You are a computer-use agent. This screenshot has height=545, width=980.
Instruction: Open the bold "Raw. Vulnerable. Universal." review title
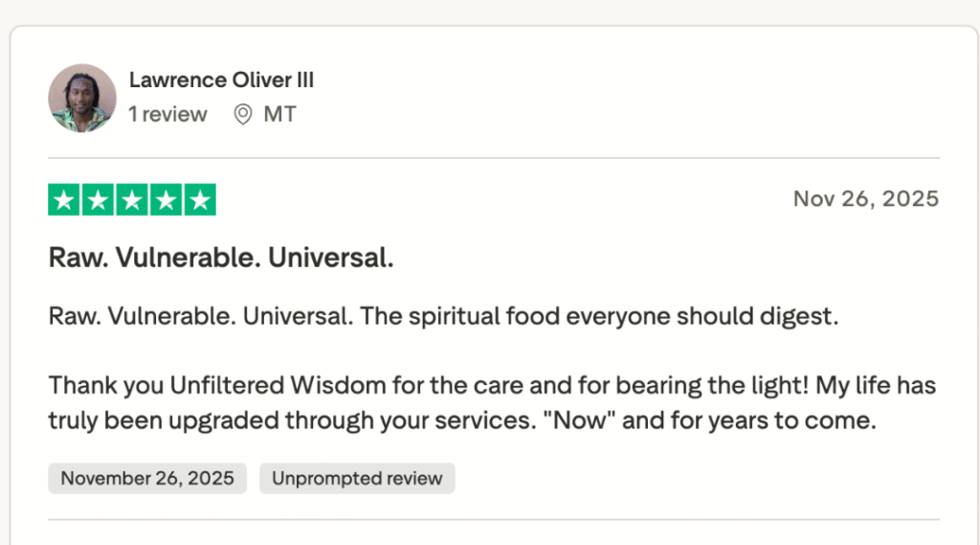(x=221, y=259)
